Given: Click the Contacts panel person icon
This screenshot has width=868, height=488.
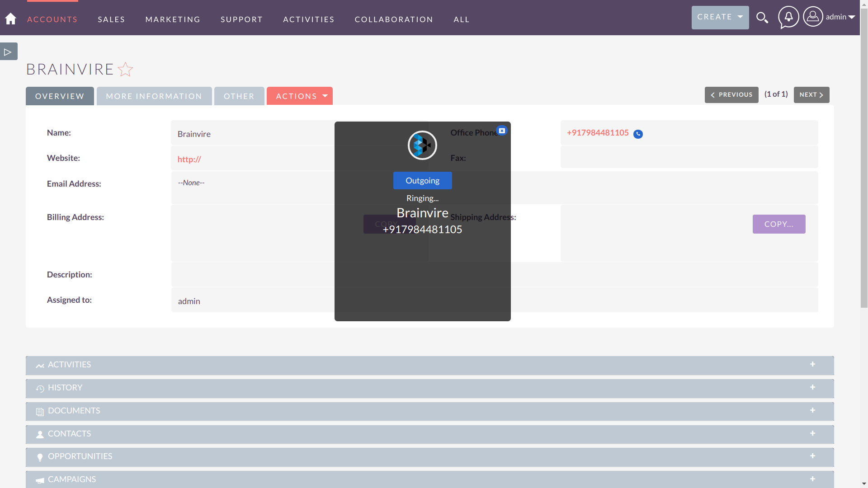Looking at the screenshot, I should [40, 434].
